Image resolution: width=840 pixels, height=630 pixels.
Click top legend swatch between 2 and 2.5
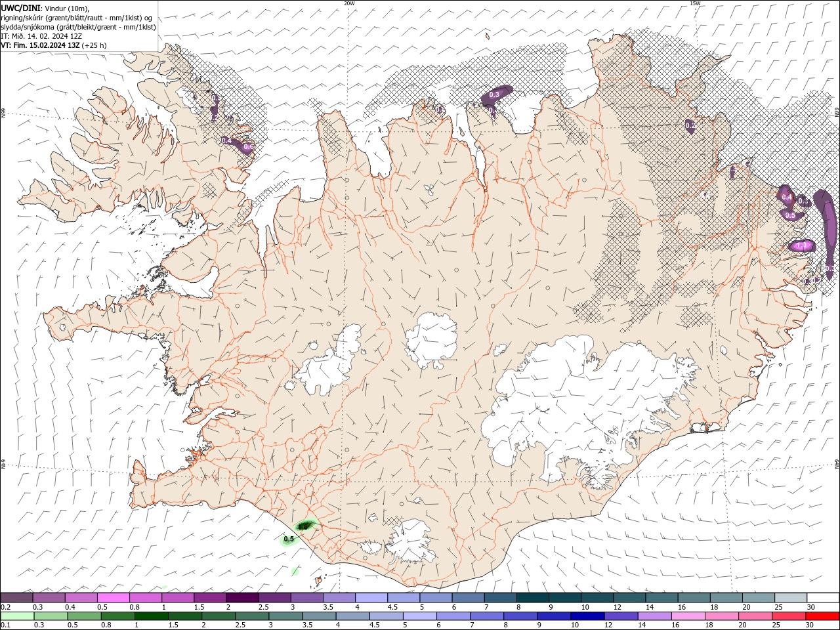click(241, 598)
